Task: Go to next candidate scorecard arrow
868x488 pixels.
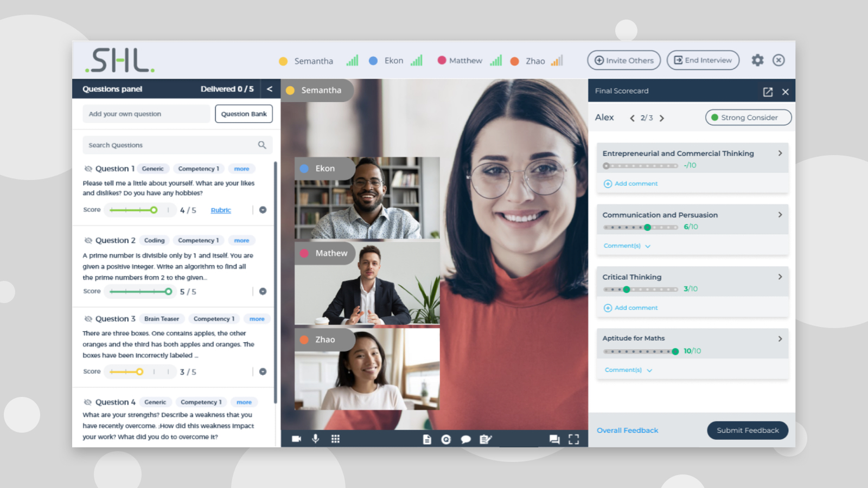Action: coord(661,118)
